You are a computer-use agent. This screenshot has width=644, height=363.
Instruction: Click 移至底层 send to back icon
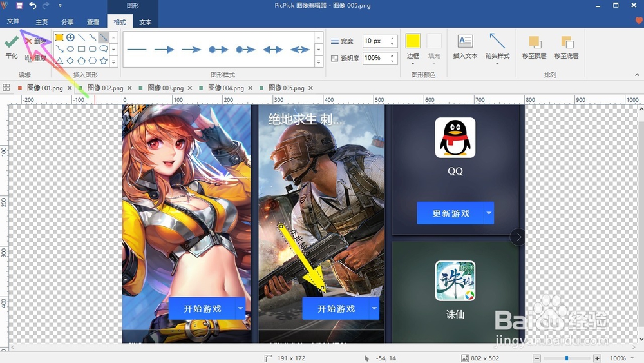[567, 43]
